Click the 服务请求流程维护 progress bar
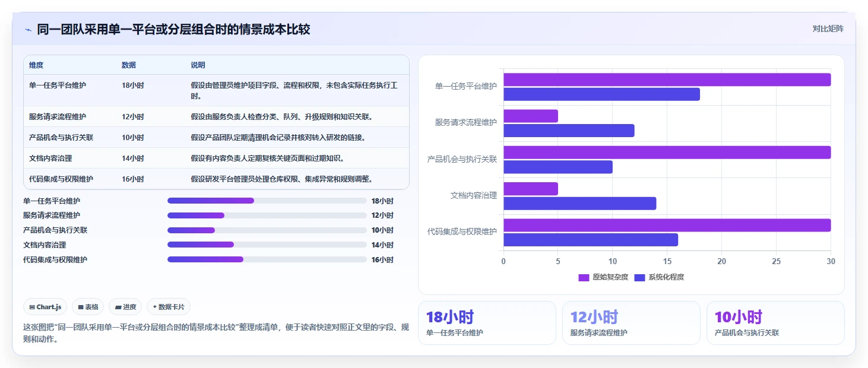Image resolution: width=868 pixels, height=368 pixels. coord(267,215)
